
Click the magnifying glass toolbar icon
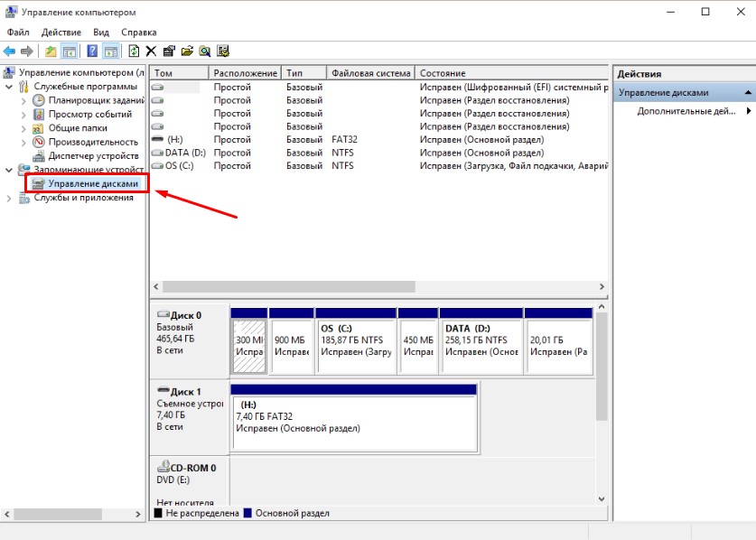pos(205,51)
